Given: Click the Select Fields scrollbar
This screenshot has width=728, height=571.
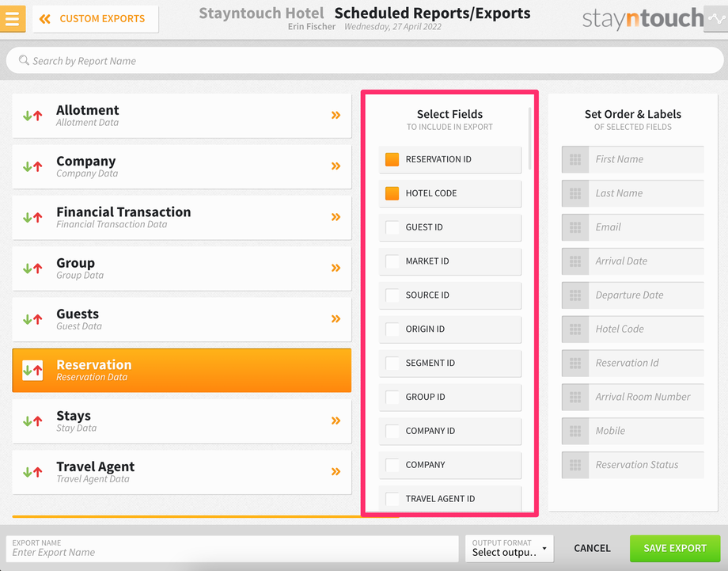Looking at the screenshot, I should [529, 139].
